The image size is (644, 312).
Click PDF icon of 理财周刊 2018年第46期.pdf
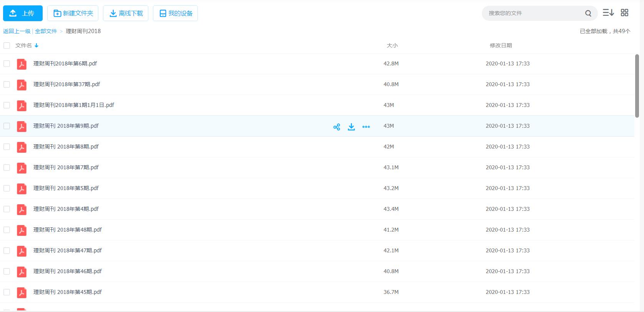point(22,272)
